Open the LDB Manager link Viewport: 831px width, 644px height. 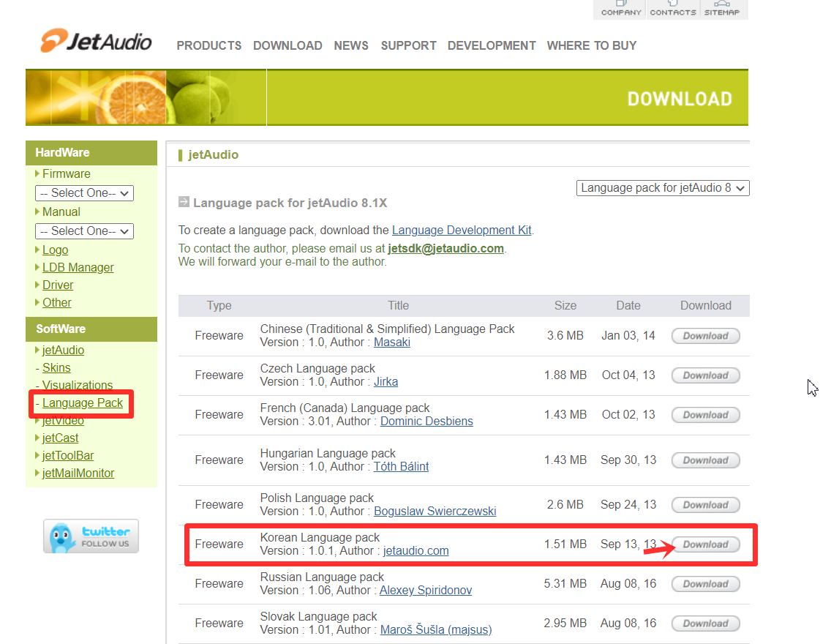tap(78, 267)
